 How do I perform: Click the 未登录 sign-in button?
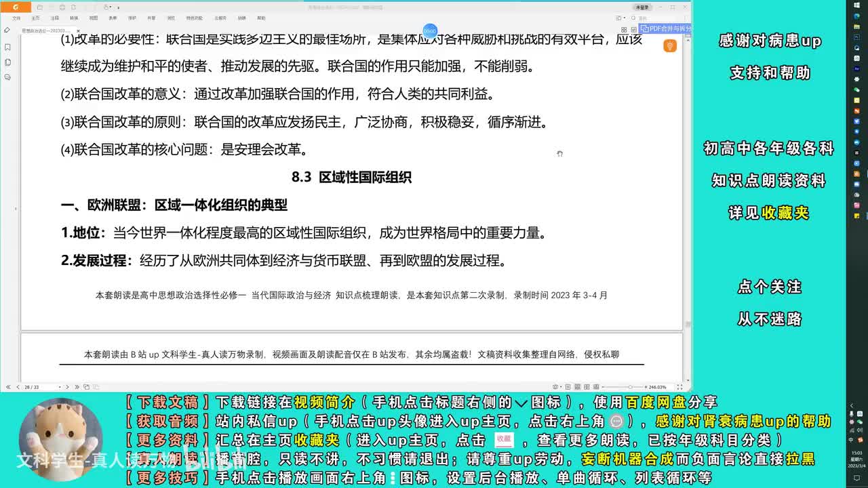pos(642,7)
